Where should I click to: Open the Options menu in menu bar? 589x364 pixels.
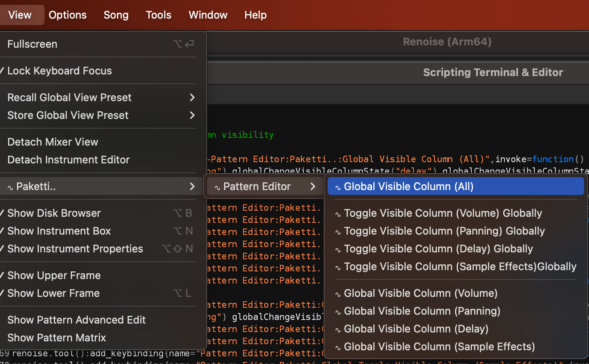click(x=68, y=15)
